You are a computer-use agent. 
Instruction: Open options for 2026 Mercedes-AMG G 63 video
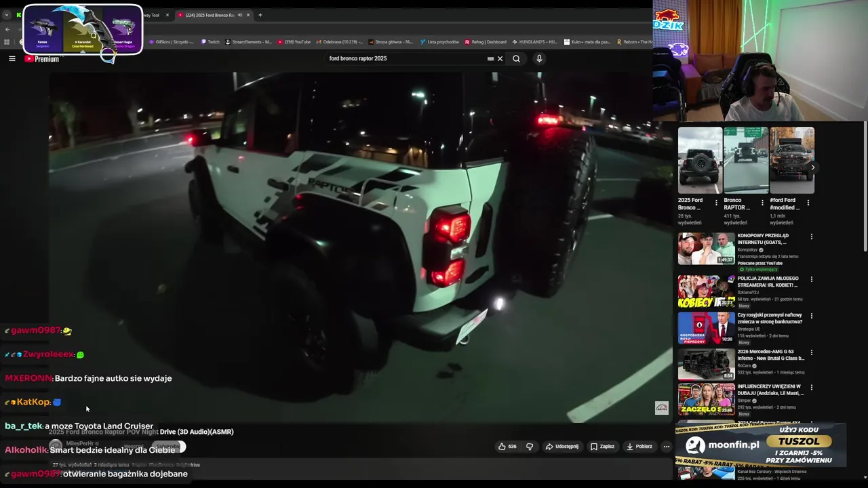(x=812, y=352)
